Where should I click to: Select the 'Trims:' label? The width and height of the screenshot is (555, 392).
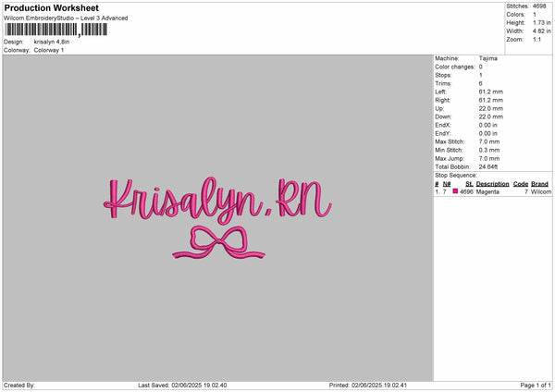(x=443, y=83)
